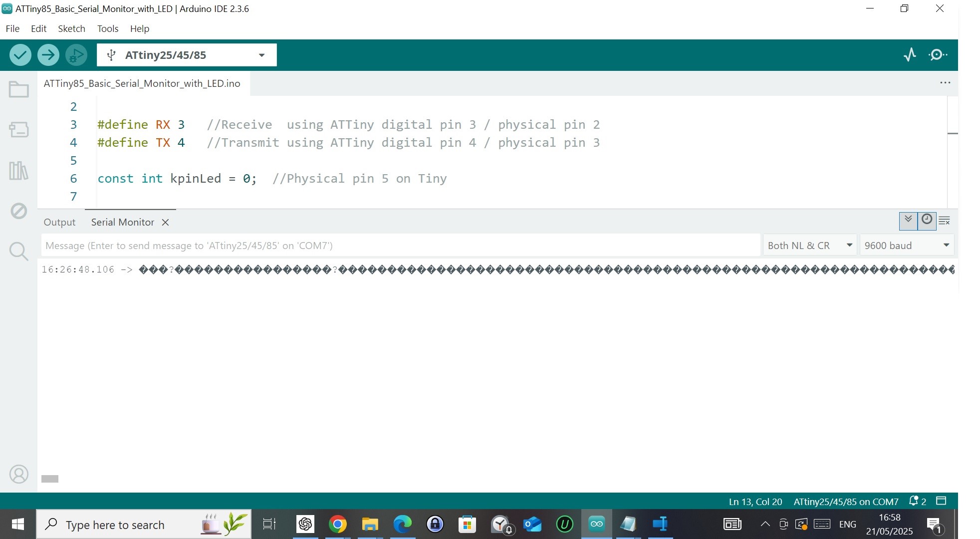
Task: Open the board selector ATtiny25/45/85 dropdown
Action: [187, 55]
